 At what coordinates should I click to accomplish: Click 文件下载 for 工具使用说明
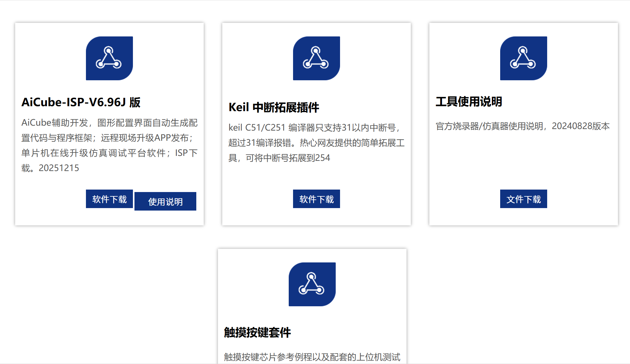[523, 199]
